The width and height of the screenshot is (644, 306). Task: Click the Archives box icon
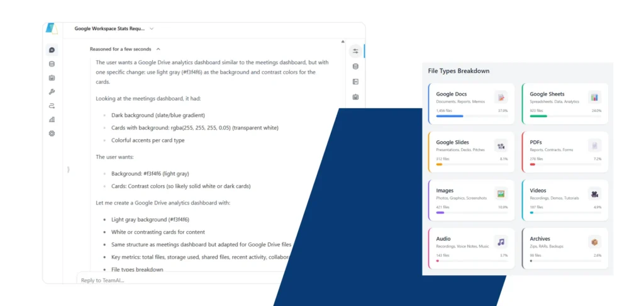tap(594, 242)
